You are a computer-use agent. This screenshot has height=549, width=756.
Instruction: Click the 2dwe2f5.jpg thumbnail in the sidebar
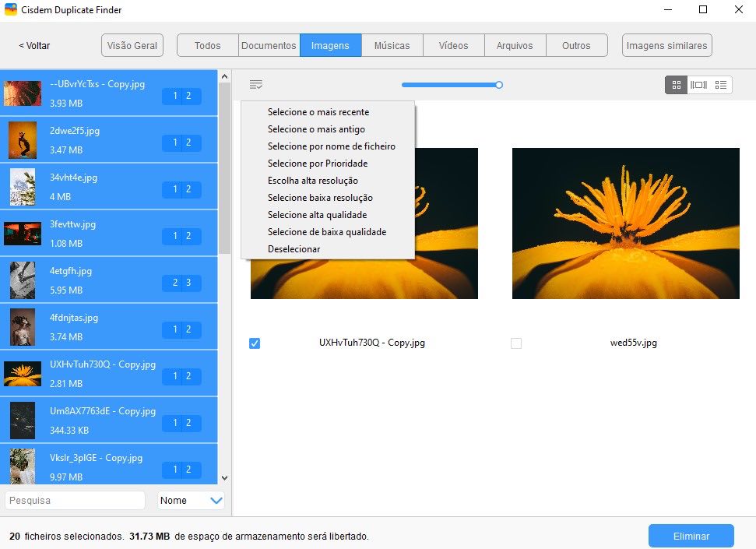click(x=23, y=139)
